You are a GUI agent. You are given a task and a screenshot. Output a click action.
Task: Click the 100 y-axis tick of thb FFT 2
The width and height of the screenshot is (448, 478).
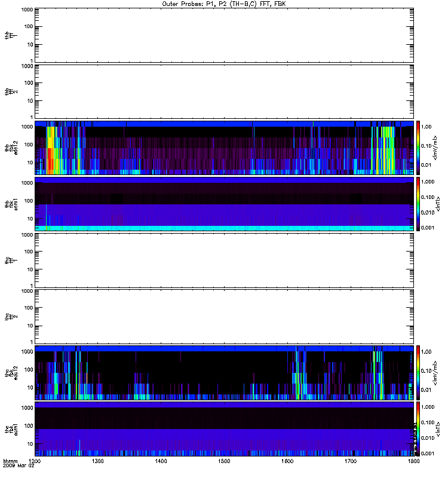(x=29, y=83)
